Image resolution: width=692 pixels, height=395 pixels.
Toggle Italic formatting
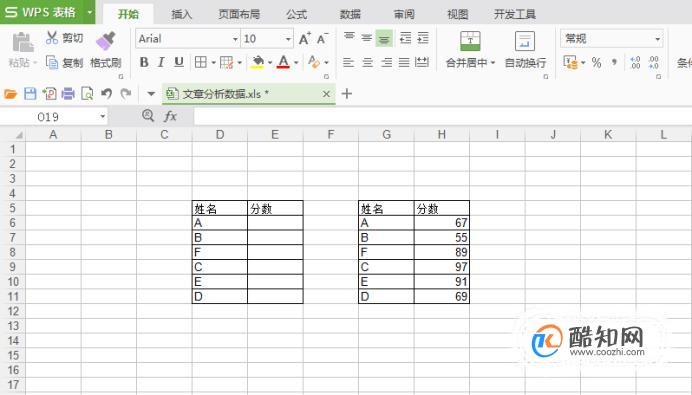(x=161, y=62)
